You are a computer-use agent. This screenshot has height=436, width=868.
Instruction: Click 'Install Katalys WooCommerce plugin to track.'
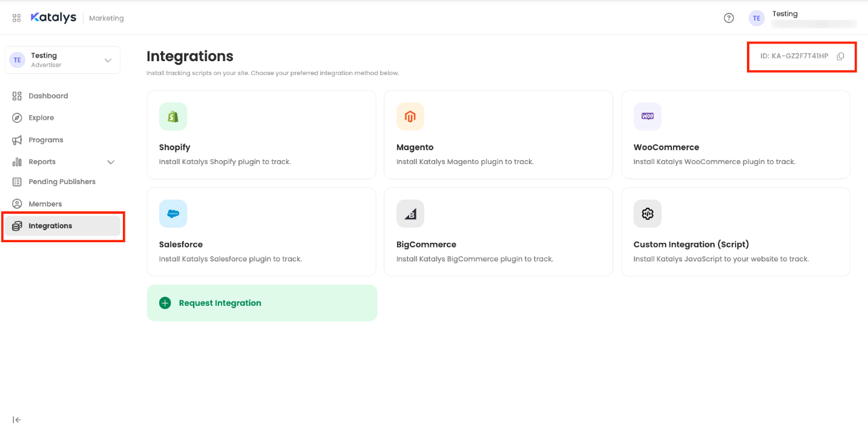[714, 162]
